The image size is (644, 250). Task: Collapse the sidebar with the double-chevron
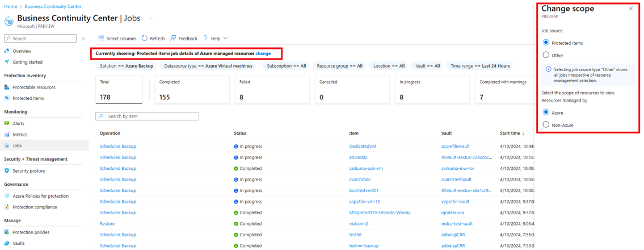tap(83, 39)
